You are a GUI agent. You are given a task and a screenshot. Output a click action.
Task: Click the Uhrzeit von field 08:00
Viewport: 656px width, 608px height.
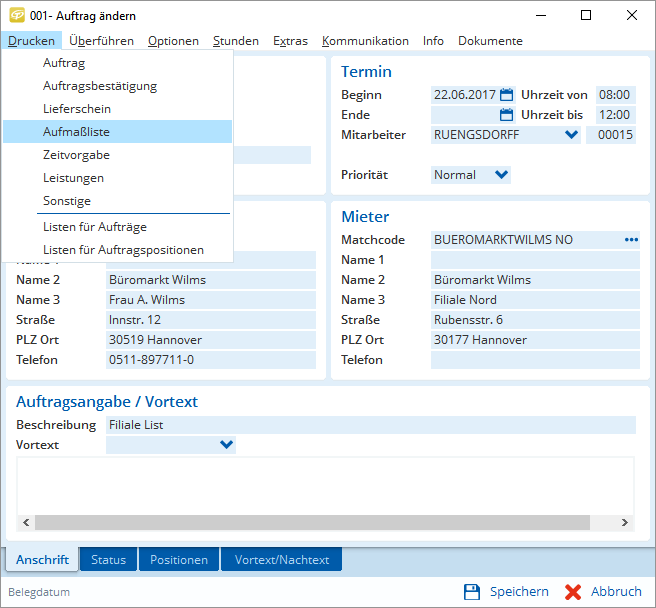coord(615,95)
